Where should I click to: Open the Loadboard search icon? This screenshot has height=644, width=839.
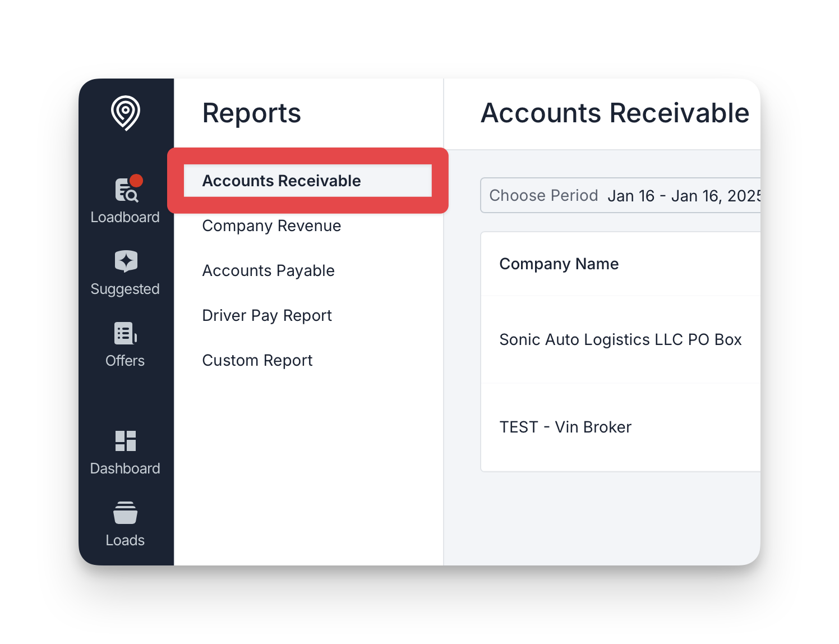click(126, 190)
